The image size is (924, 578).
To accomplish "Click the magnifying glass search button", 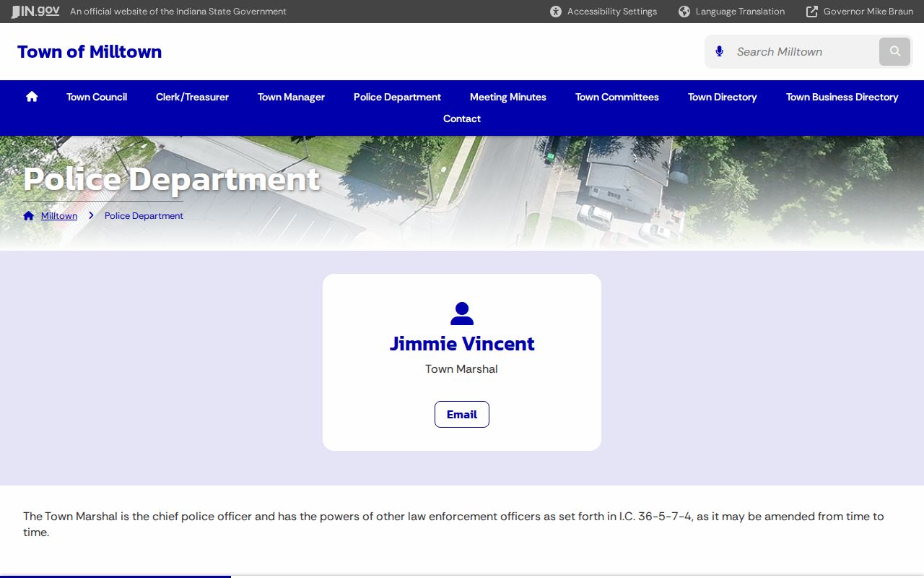I will (x=895, y=51).
